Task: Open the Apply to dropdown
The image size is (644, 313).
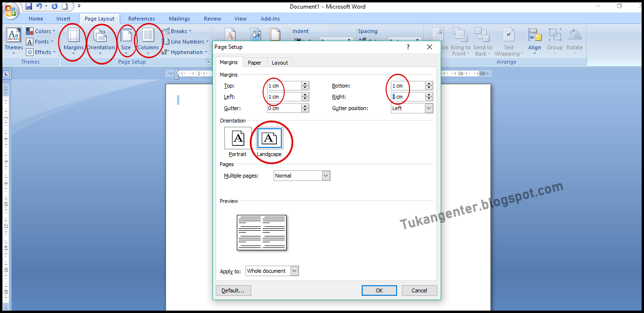Action: (294, 271)
